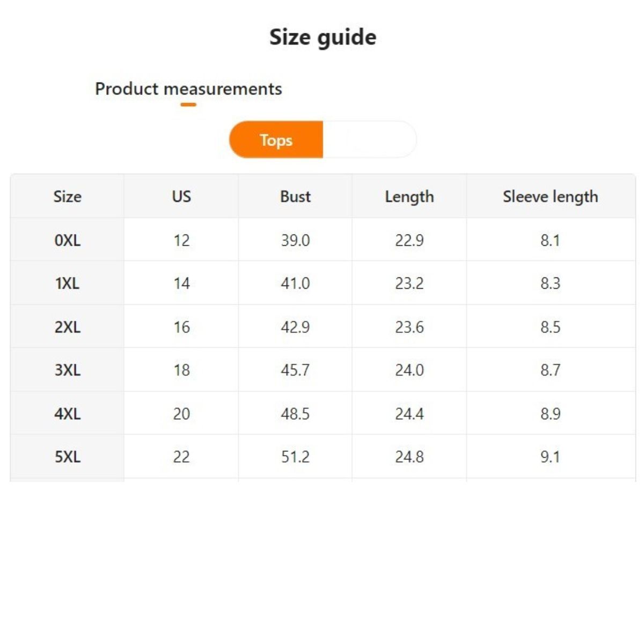
Task: Click the 9.1 sleeve length cell
Action: [x=550, y=457]
